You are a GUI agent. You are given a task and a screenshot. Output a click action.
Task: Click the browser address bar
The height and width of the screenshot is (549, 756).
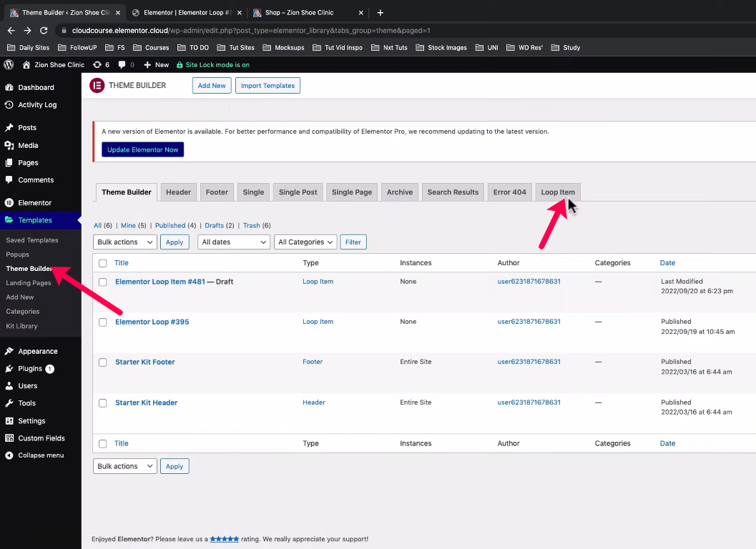358,31
